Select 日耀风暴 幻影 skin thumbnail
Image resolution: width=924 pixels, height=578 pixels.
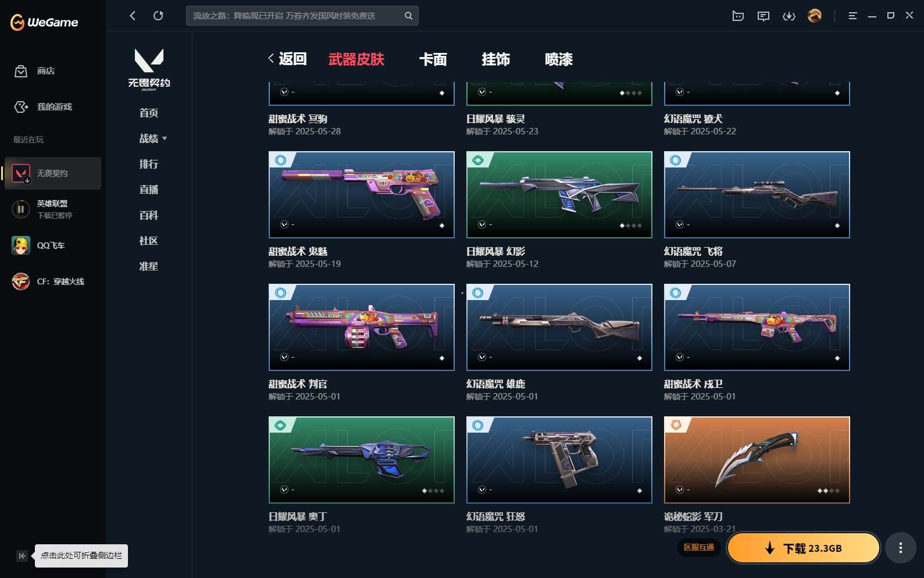click(559, 195)
